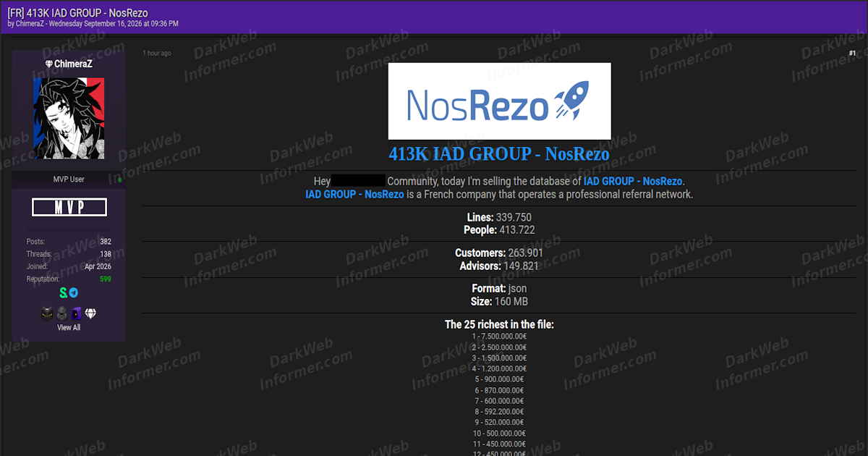This screenshot has height=456, width=868.
Task: Click list entry '2 - 2.500.000.00€'
Action: point(499,347)
